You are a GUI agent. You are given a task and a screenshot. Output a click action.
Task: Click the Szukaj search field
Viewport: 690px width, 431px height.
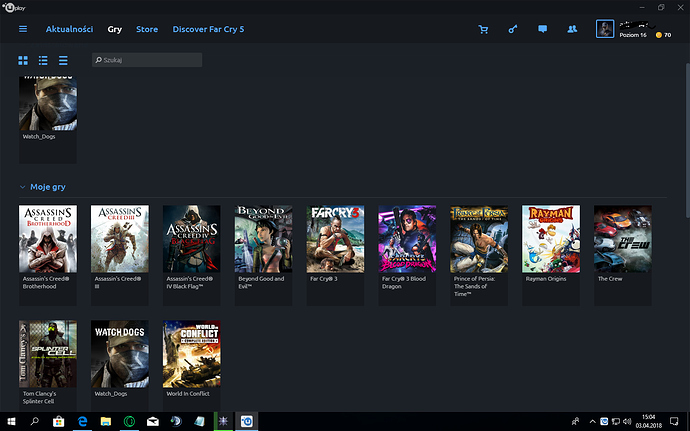147,60
